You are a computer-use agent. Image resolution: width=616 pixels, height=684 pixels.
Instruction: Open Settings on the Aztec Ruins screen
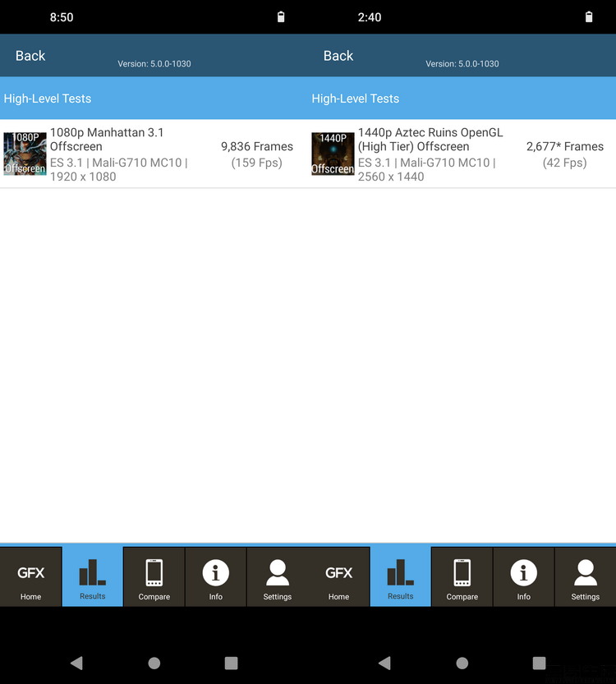[586, 577]
